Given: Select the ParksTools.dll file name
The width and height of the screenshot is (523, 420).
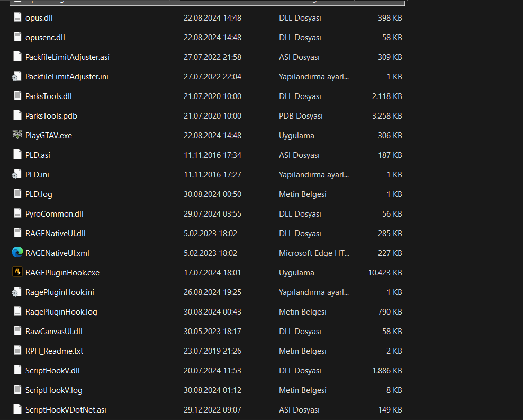Looking at the screenshot, I should [48, 96].
